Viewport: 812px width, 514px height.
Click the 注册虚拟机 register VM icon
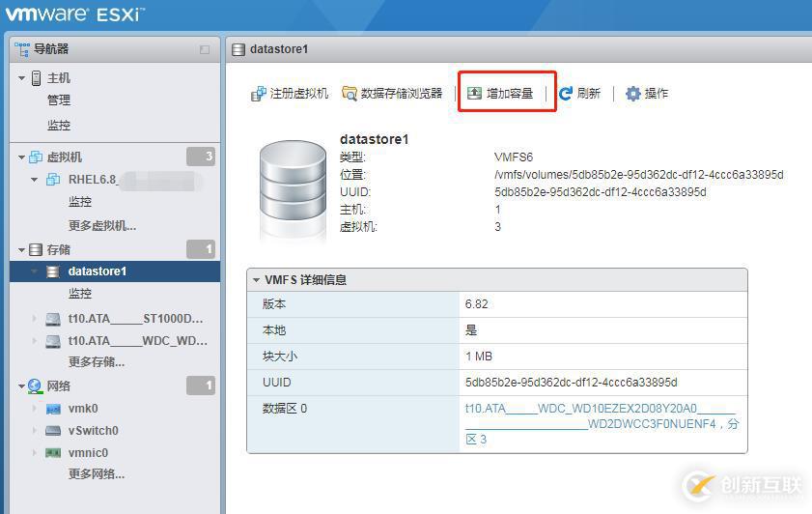click(x=259, y=94)
